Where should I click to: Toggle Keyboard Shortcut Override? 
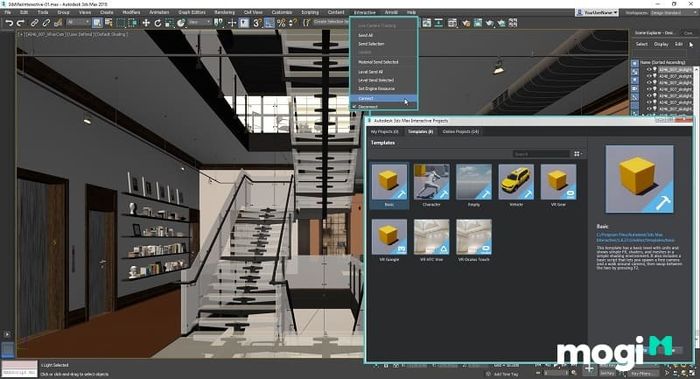coord(244,23)
